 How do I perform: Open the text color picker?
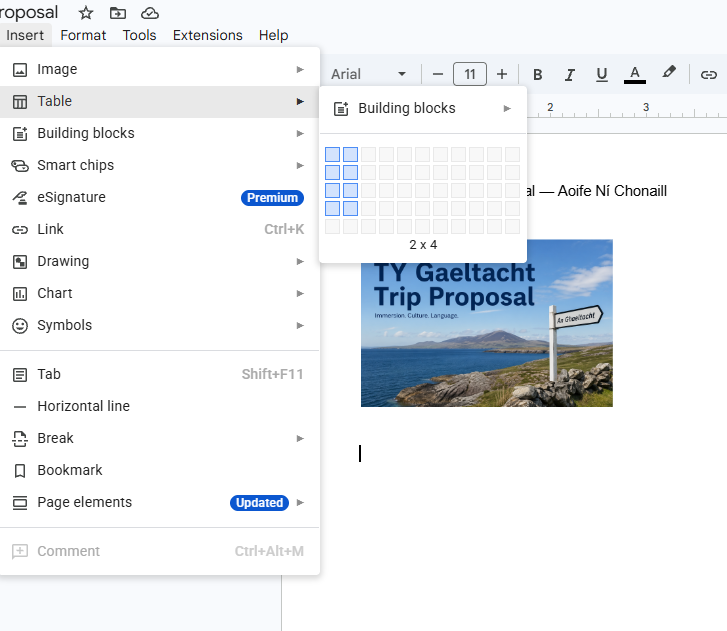click(x=635, y=74)
